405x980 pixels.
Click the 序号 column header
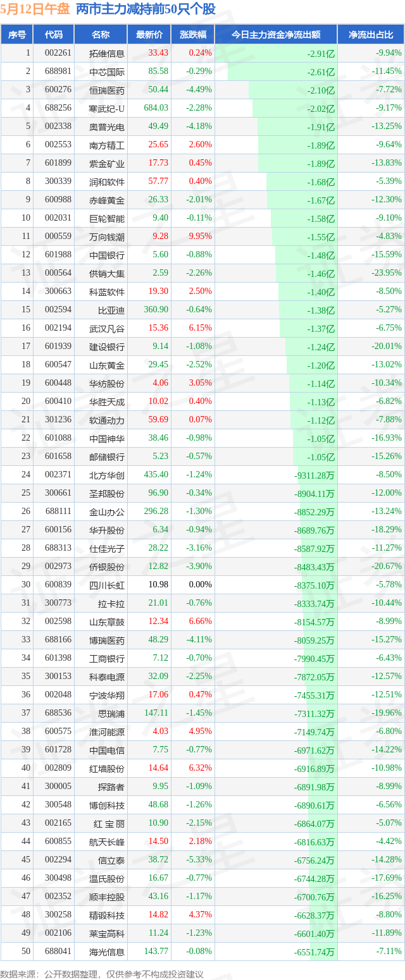pyautogui.click(x=17, y=35)
